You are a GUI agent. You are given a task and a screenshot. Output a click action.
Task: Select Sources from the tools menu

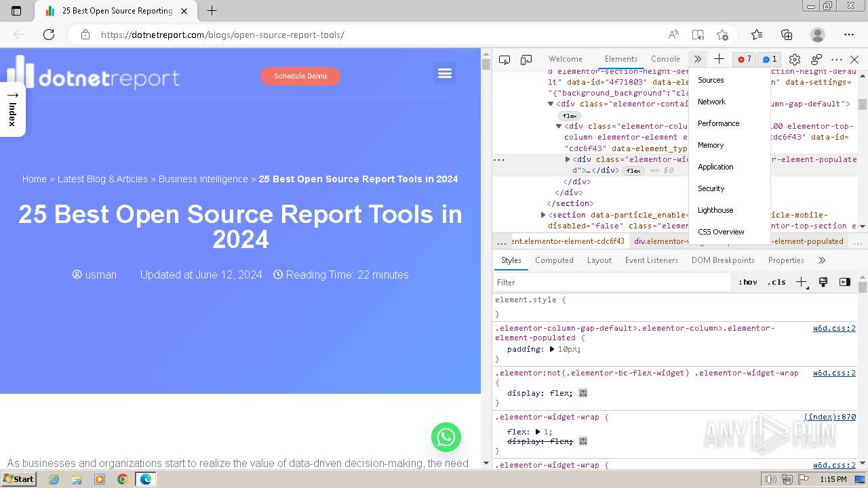(x=730, y=80)
